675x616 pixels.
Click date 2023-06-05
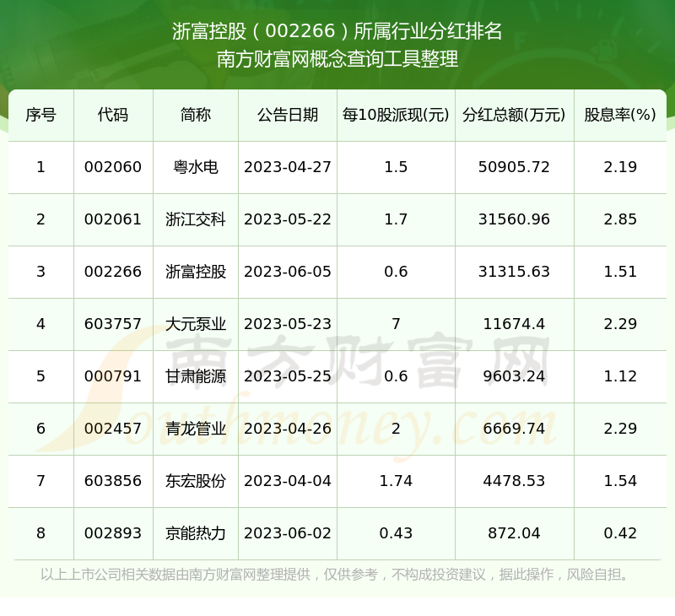tap(288, 272)
